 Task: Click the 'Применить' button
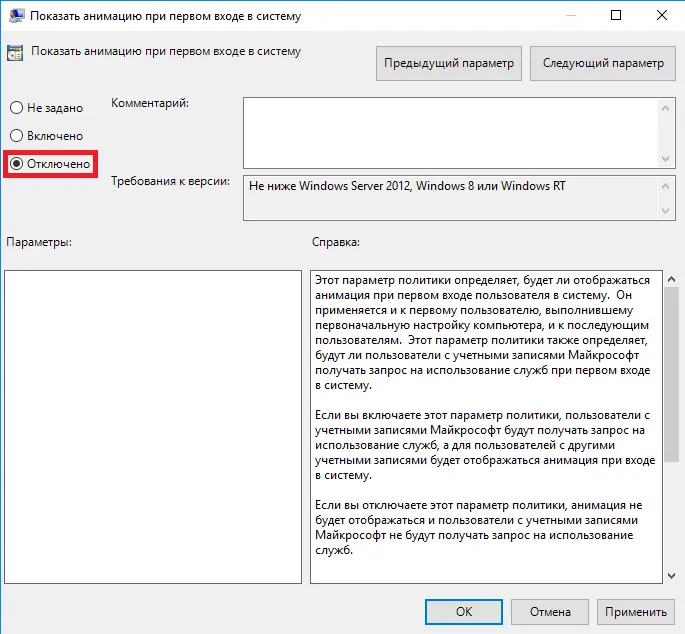pos(636,611)
